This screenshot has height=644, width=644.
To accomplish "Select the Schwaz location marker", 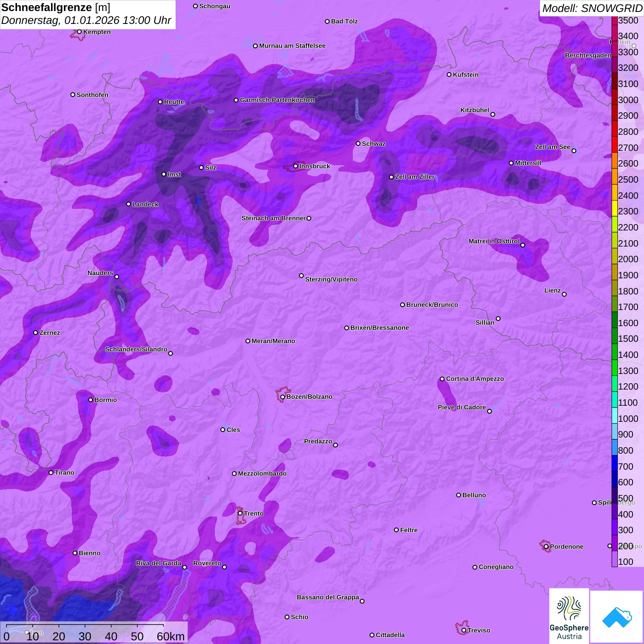I will coord(358,144).
